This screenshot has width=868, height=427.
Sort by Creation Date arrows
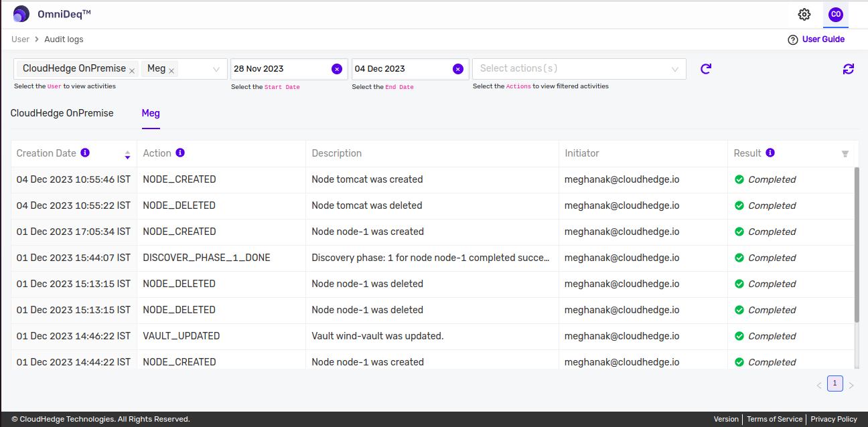click(x=127, y=155)
